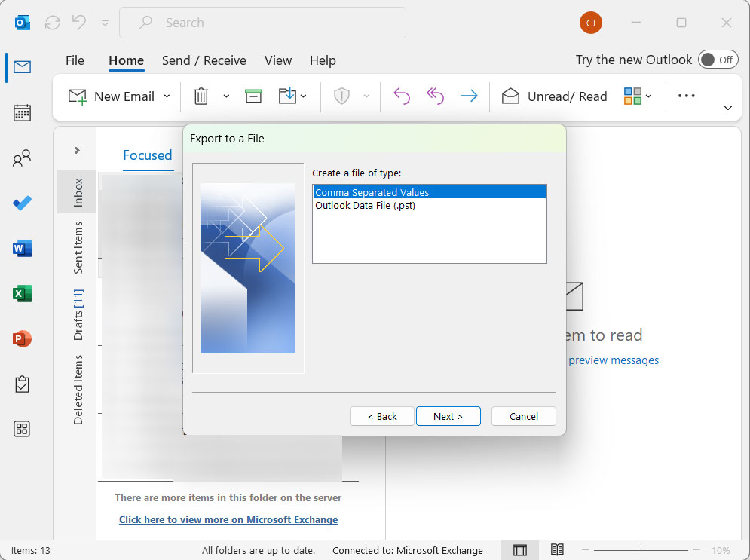750x560 pixels.
Task: Select the To Do icon in the sidebar
Action: point(22,203)
